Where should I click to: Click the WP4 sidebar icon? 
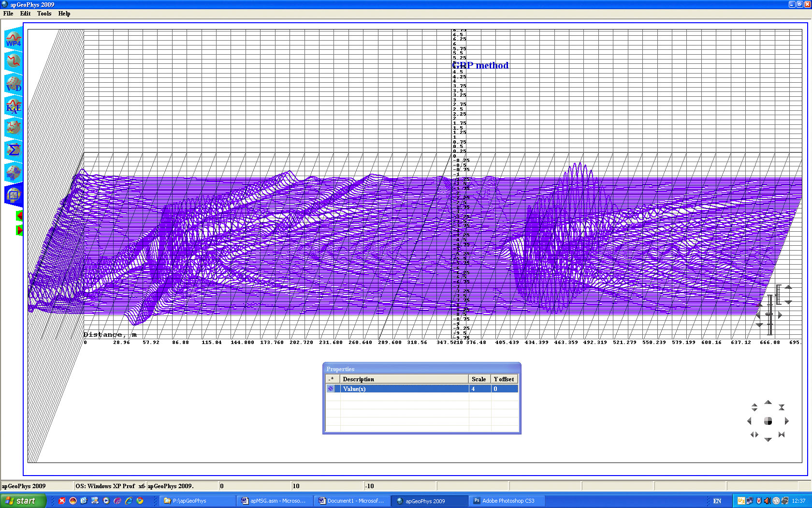(x=14, y=39)
